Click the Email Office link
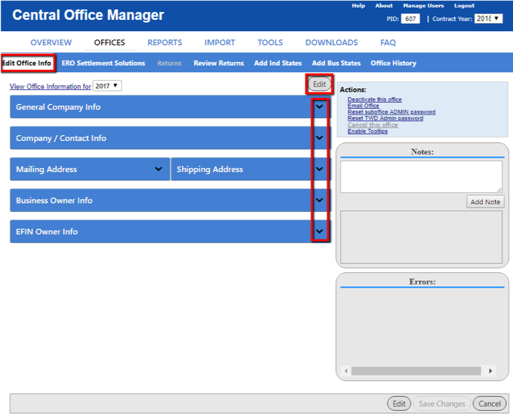Screen dimensions: 513x420 (x=363, y=105)
